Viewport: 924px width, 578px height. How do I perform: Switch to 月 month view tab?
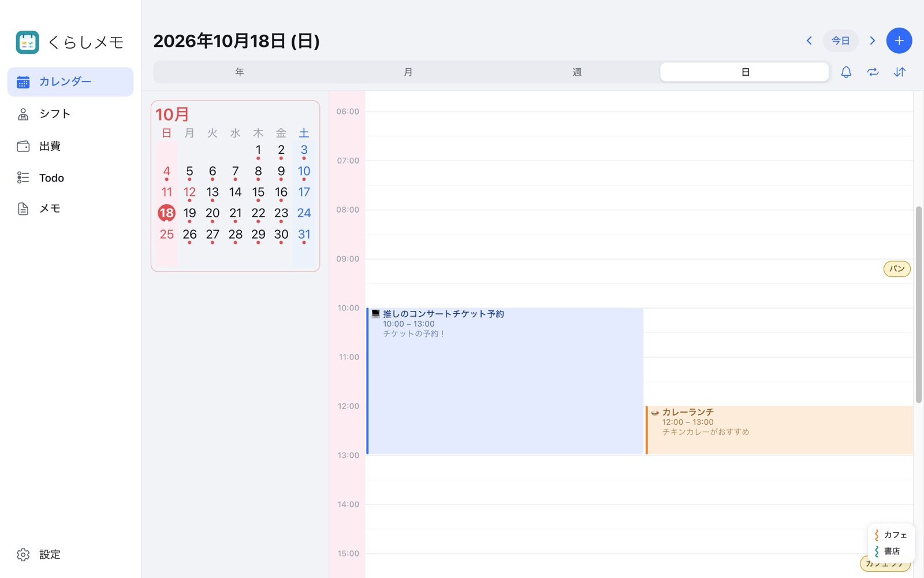click(x=408, y=72)
